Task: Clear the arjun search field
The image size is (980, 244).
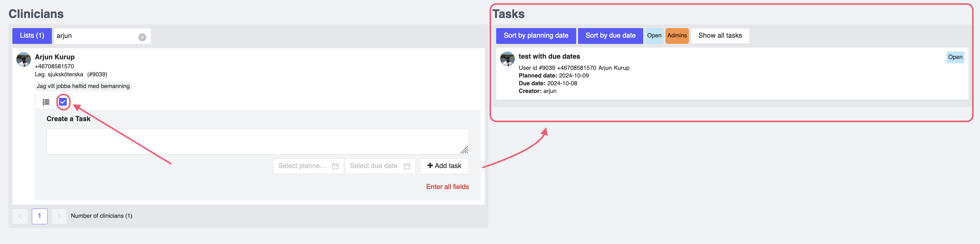Action: (142, 37)
